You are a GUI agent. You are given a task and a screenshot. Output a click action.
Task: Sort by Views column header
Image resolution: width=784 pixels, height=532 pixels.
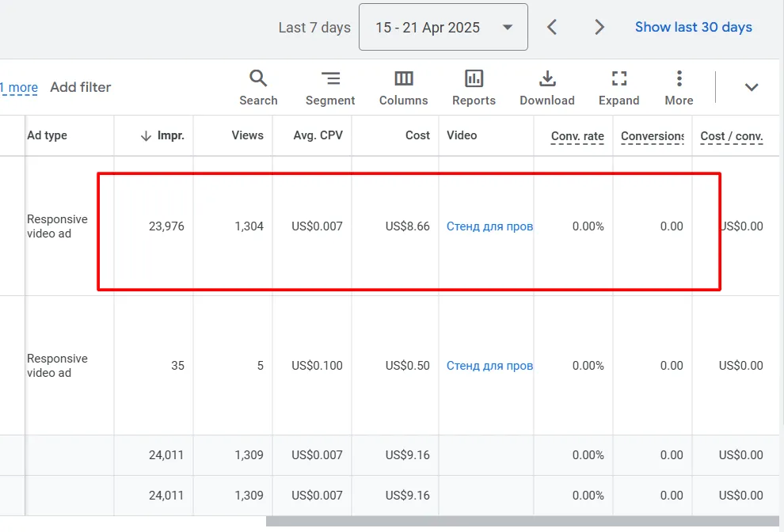coord(248,135)
